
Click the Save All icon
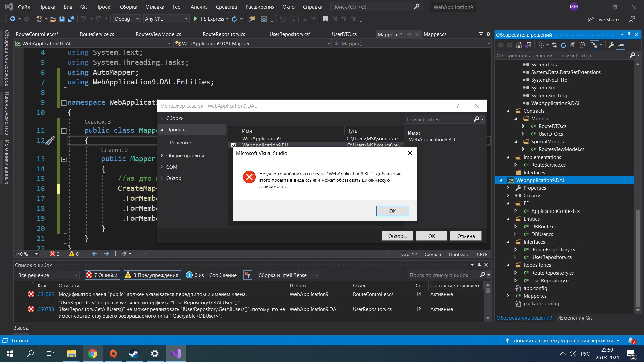point(71,19)
